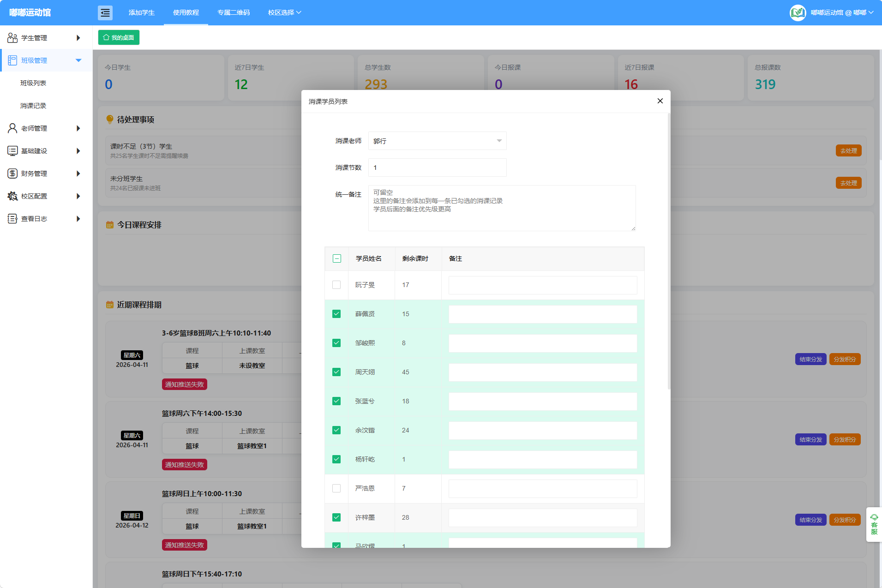Open the 客服 customer service widget

pyautogui.click(x=874, y=524)
